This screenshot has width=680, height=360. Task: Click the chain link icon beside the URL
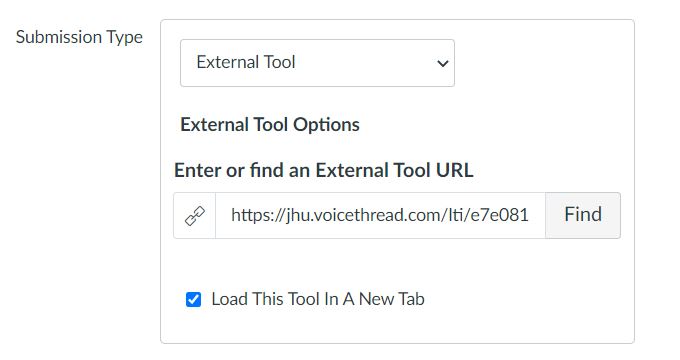point(195,216)
